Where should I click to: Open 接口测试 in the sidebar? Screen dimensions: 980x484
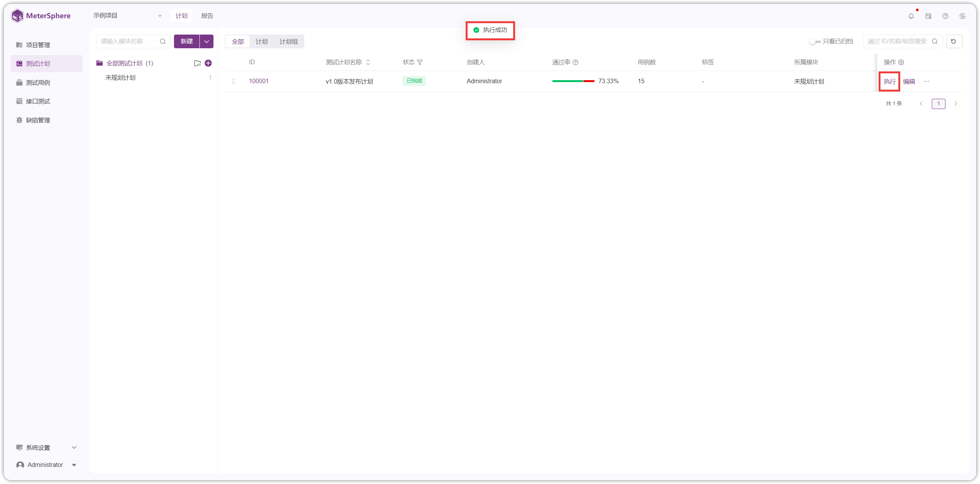pos(46,101)
